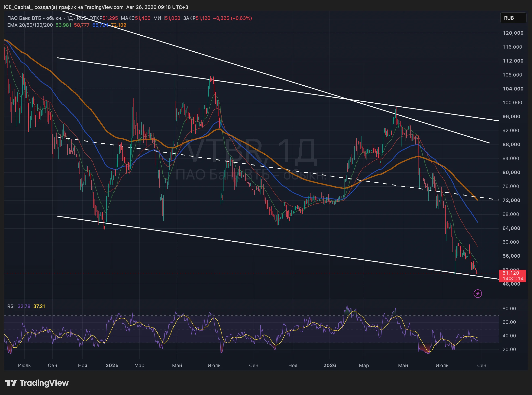Click the open price value 51,295

[110, 18]
